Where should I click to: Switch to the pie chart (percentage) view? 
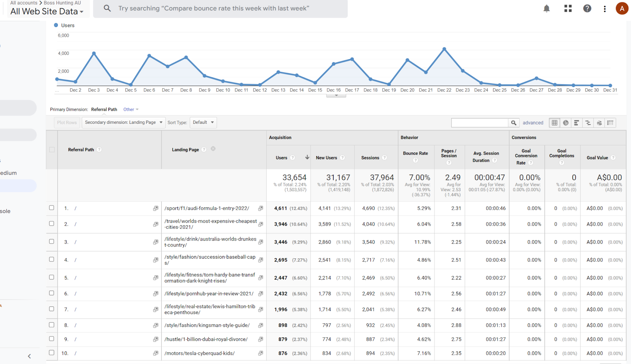click(x=566, y=123)
